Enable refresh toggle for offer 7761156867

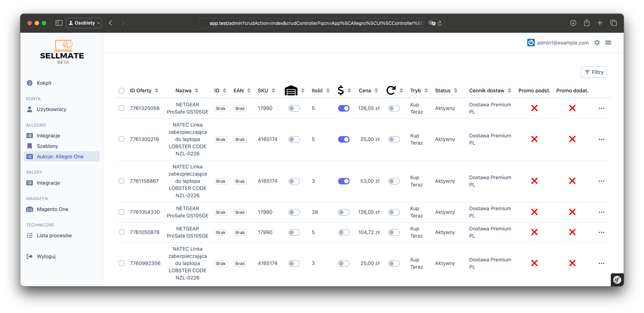pyautogui.click(x=394, y=181)
